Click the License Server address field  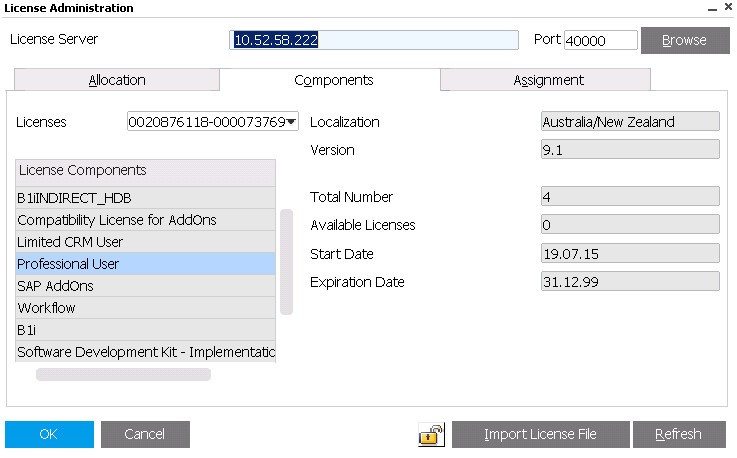click(x=375, y=40)
